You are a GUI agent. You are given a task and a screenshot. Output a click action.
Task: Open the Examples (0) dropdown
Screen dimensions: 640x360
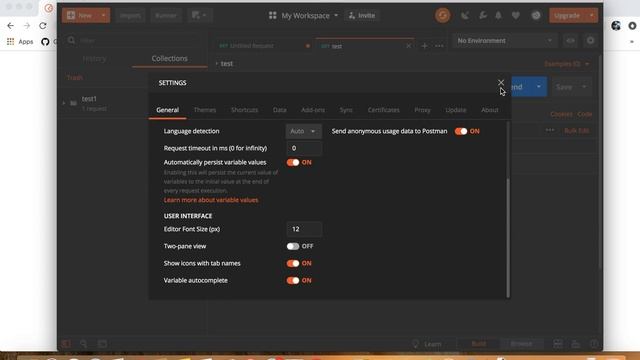[x=567, y=64]
